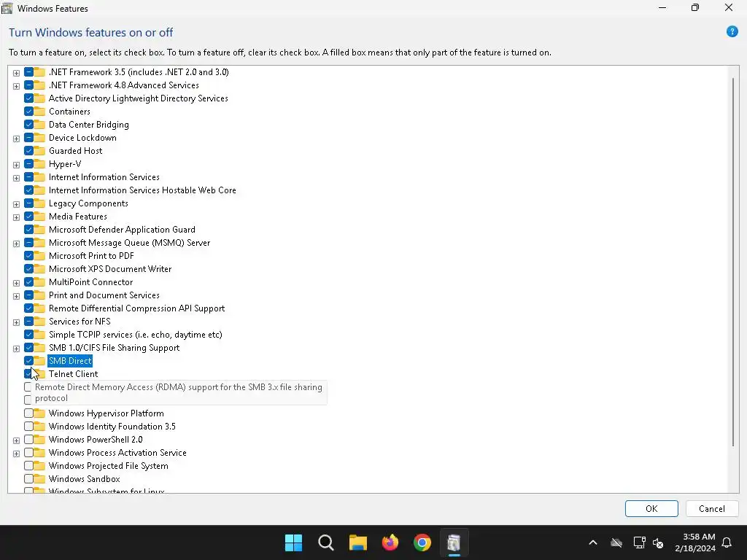Enable Windows Hypervisor Platform checkbox
747x560 pixels.
[28, 413]
